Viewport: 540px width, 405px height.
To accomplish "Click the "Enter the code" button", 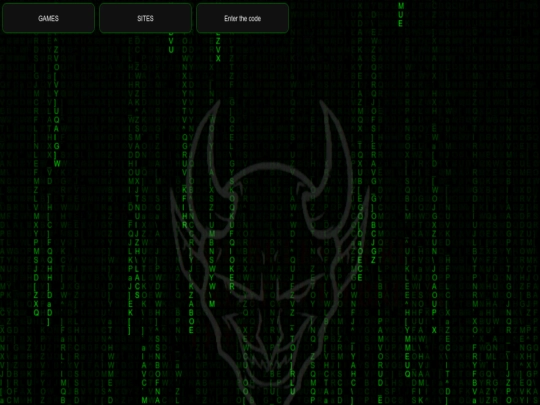I will point(242,18).
